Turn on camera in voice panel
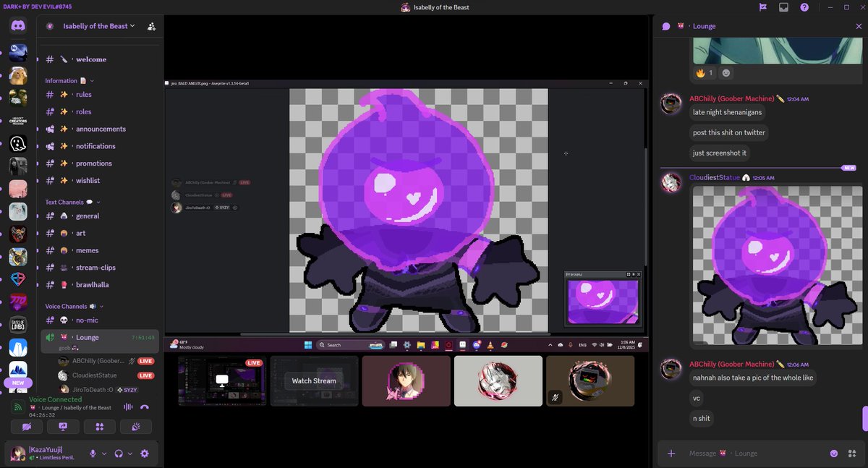The width and height of the screenshot is (868, 468). (27, 427)
